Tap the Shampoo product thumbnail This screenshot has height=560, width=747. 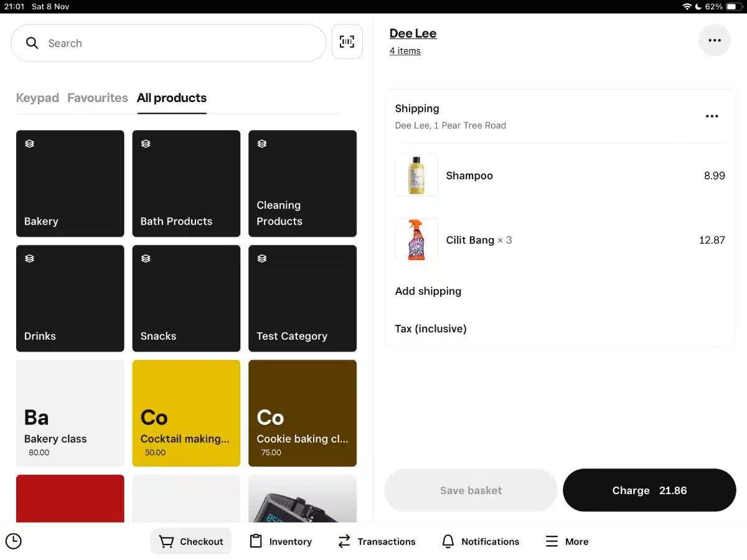pos(416,175)
